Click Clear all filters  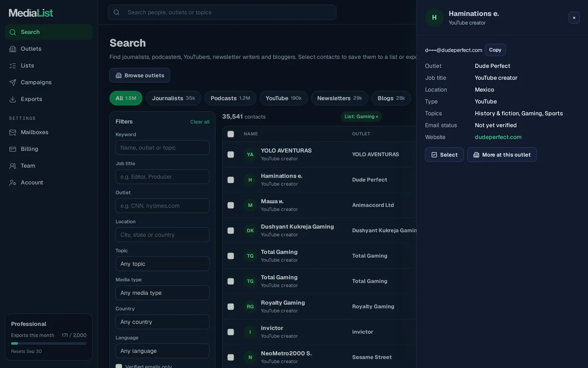point(200,122)
